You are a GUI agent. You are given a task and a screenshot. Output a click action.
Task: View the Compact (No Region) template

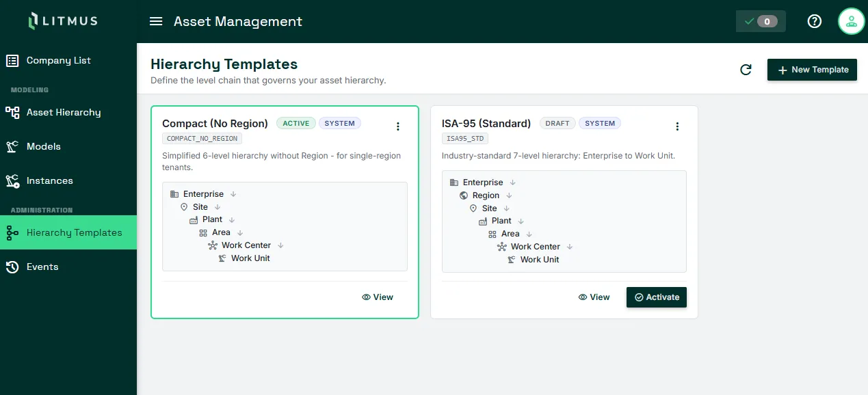pos(378,297)
